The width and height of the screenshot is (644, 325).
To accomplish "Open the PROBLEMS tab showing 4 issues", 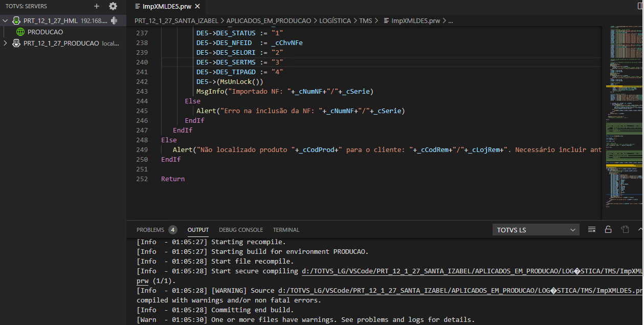I will click(152, 229).
